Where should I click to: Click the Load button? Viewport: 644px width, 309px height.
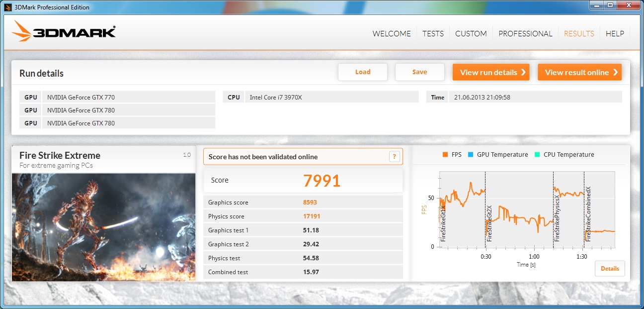pos(363,72)
